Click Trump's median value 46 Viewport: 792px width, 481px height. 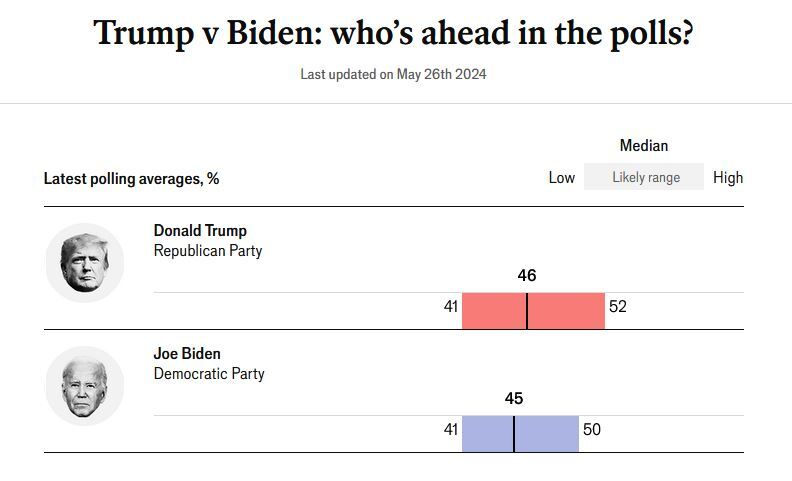(527, 276)
